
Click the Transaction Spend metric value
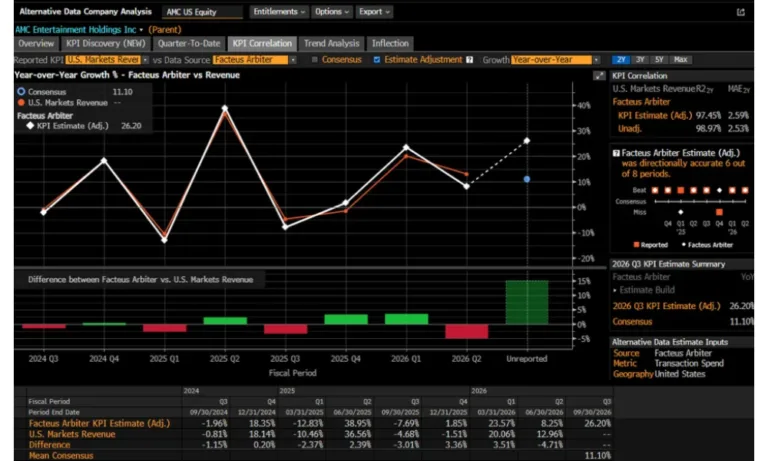click(689, 364)
